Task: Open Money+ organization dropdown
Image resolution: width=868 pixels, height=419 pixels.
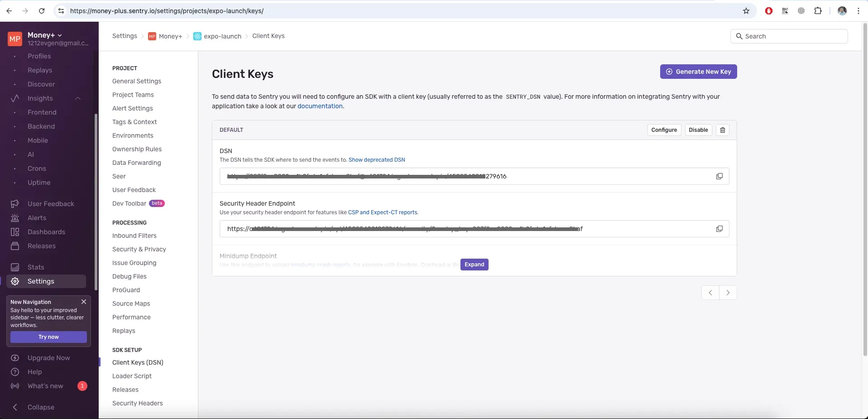Action: (45, 35)
